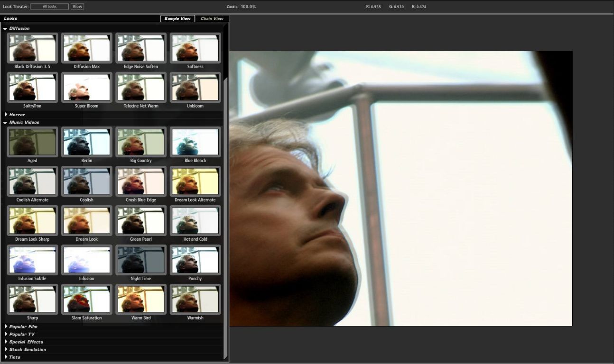Click the G: 0.939 readout
The width and height of the screenshot is (614, 364).
pos(396,7)
